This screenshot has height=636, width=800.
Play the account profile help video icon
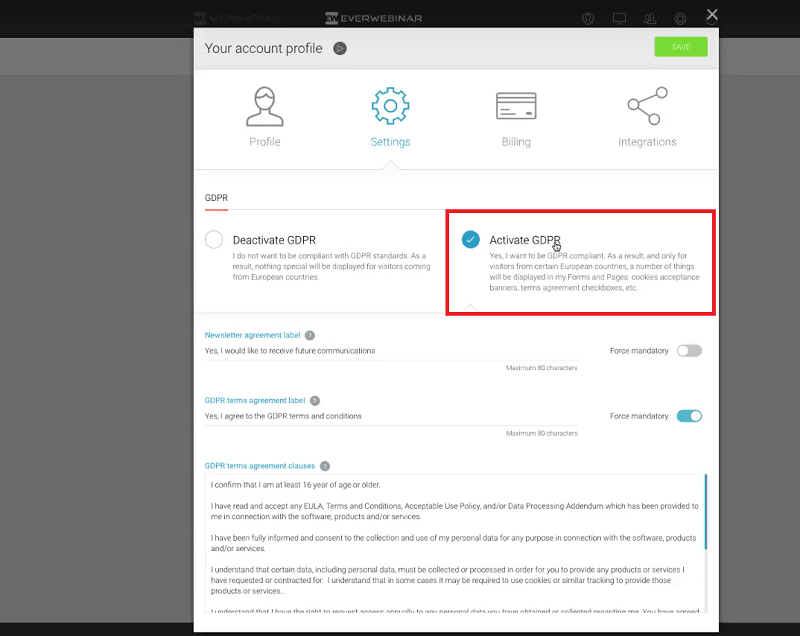pyautogui.click(x=340, y=48)
